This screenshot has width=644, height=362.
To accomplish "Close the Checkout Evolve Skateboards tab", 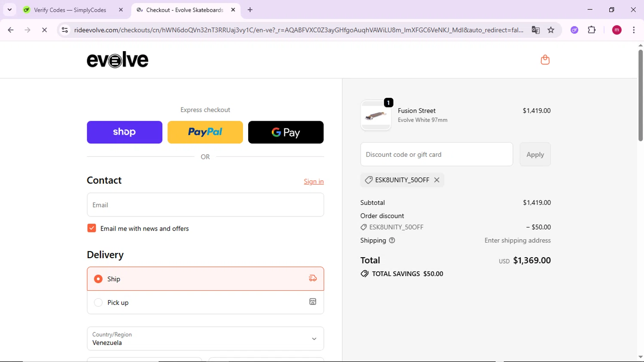I will coord(233,10).
